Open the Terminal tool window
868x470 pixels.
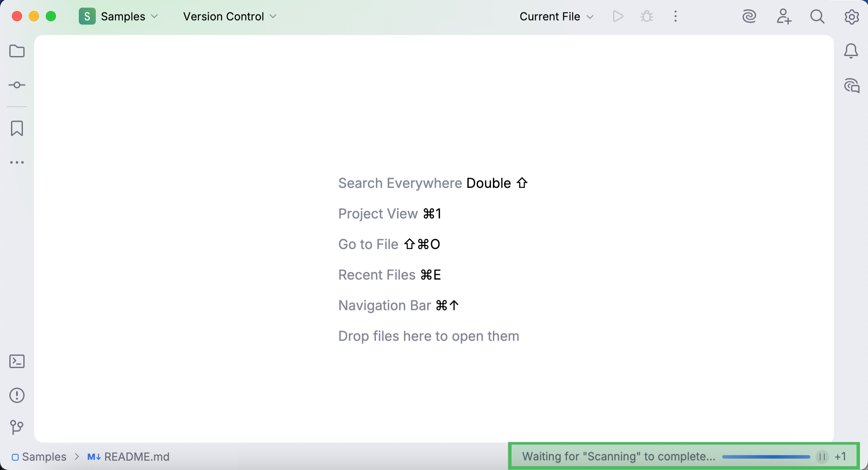click(17, 361)
